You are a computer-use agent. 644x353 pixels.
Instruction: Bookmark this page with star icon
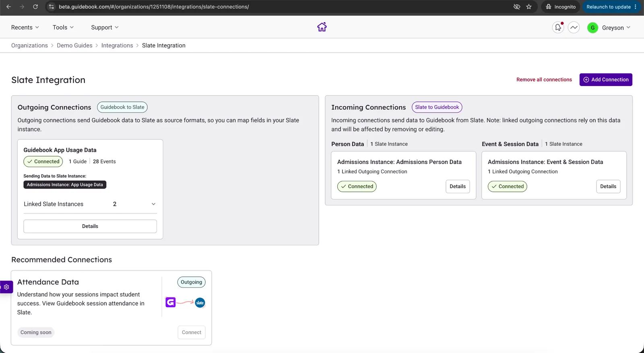[529, 7]
